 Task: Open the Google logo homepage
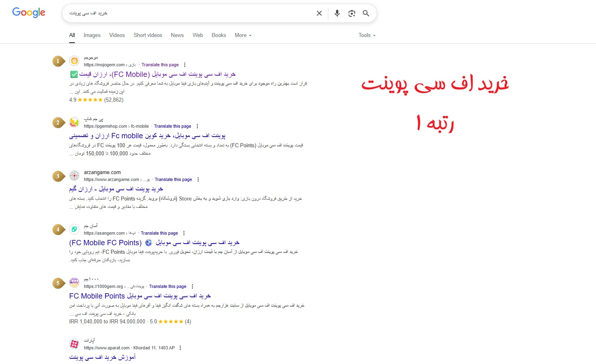pos(28,13)
